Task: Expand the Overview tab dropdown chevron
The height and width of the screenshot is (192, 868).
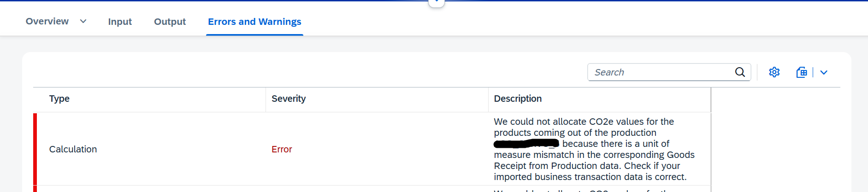Action: [83, 21]
